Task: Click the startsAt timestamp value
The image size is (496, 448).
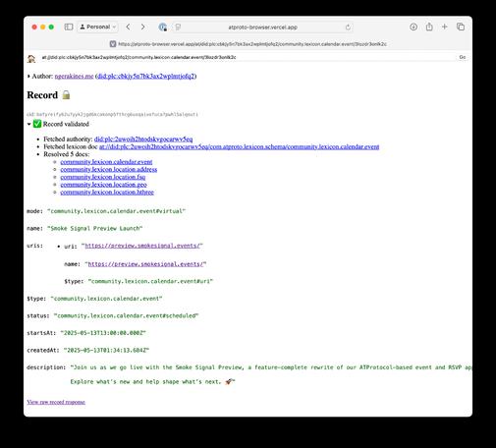Action: point(103,333)
